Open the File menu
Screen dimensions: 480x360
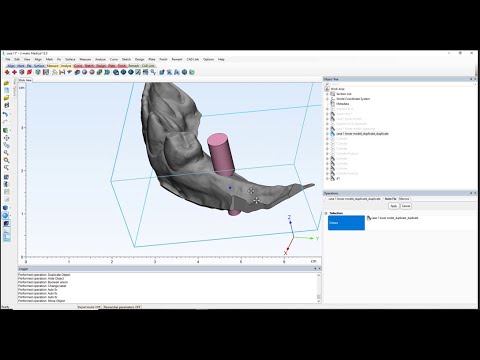(8, 59)
